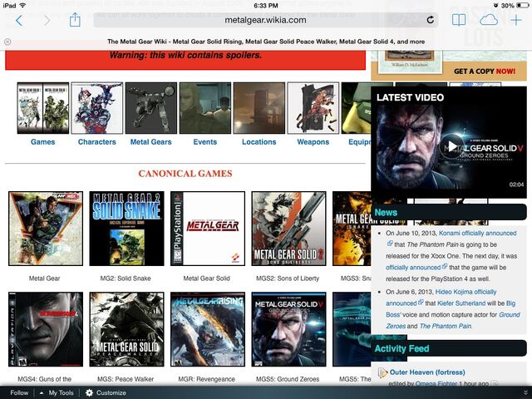This screenshot has width=532, height=399.
Task: Open the Safari share sheet icon
Action: (75, 19)
